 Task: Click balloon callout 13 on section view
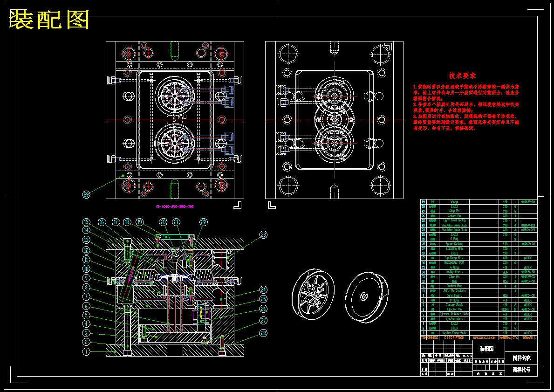tap(86, 240)
